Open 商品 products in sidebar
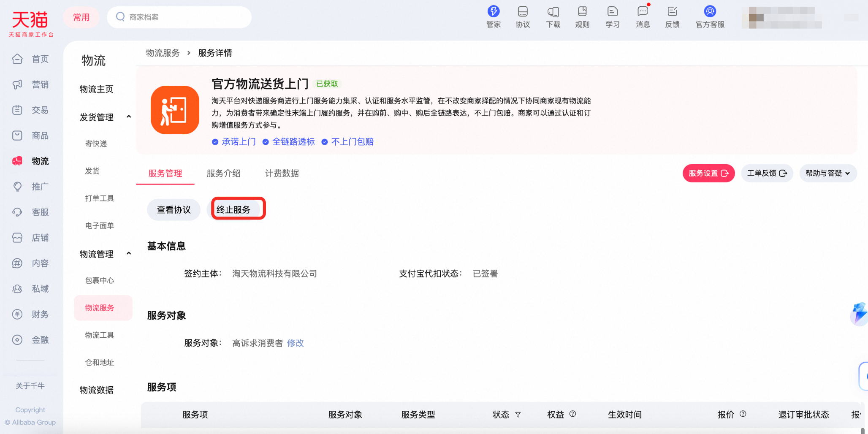This screenshot has width=868, height=434. (30, 136)
